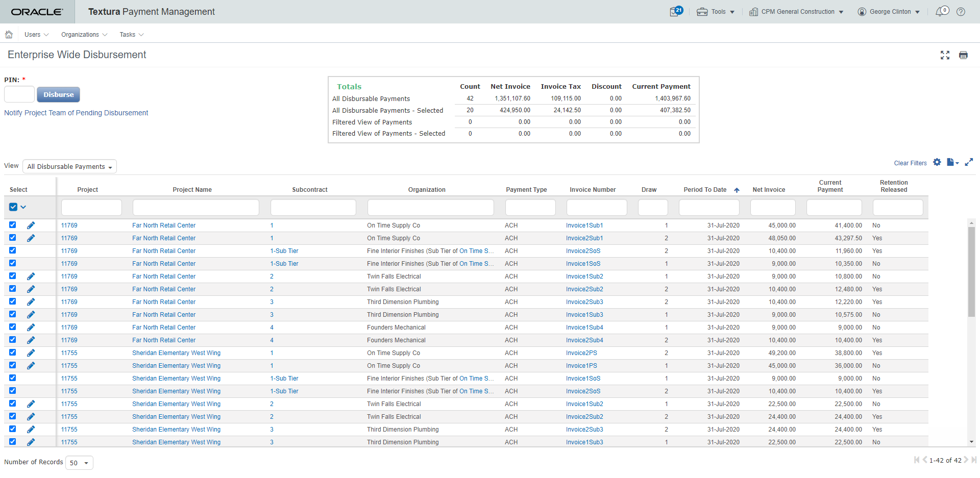The height and width of the screenshot is (478, 980).
Task: Uncheck the Invoice2PS row checkbox
Action: coord(13,353)
